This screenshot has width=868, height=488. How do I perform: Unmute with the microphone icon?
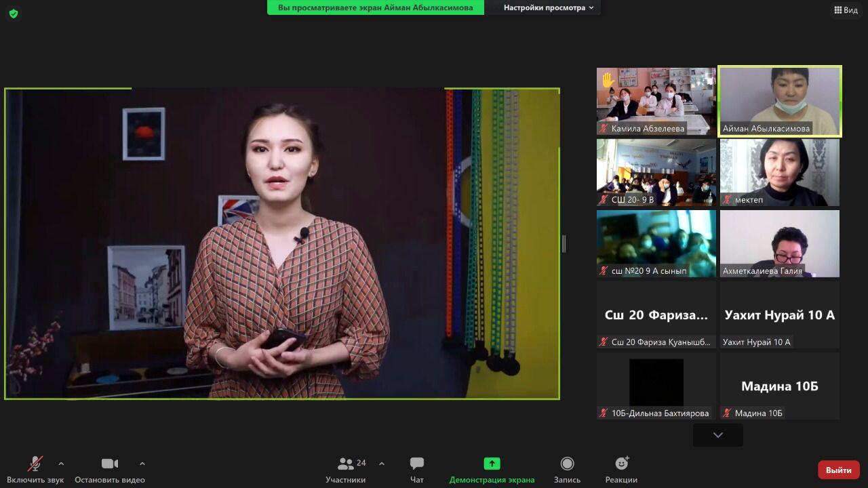35,464
